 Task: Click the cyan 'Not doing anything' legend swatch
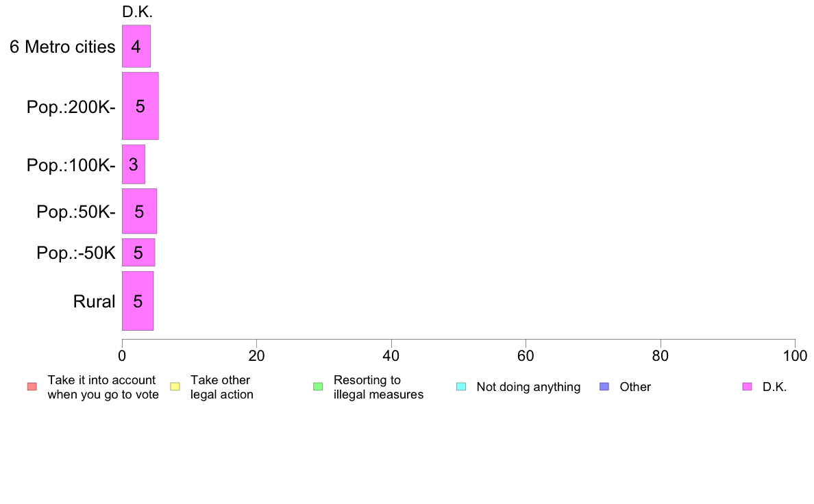coord(461,387)
